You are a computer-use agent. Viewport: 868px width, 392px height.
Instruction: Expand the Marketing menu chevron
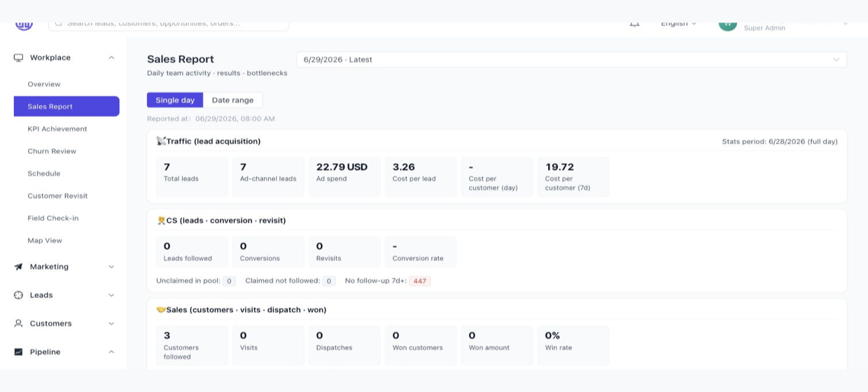(x=111, y=267)
